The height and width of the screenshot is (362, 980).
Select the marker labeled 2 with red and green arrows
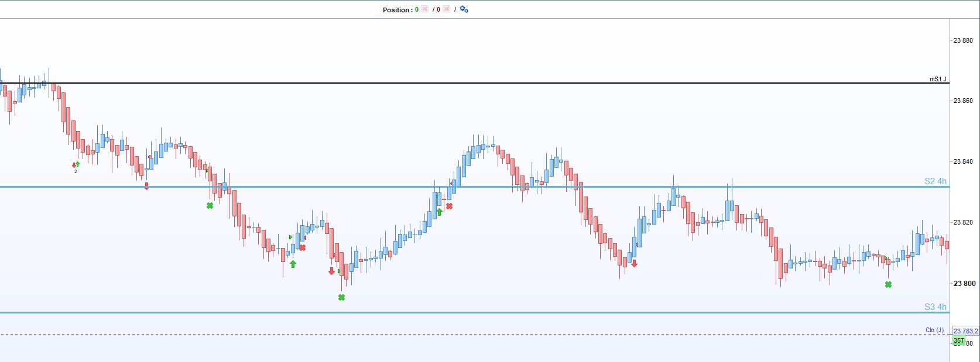(76, 167)
